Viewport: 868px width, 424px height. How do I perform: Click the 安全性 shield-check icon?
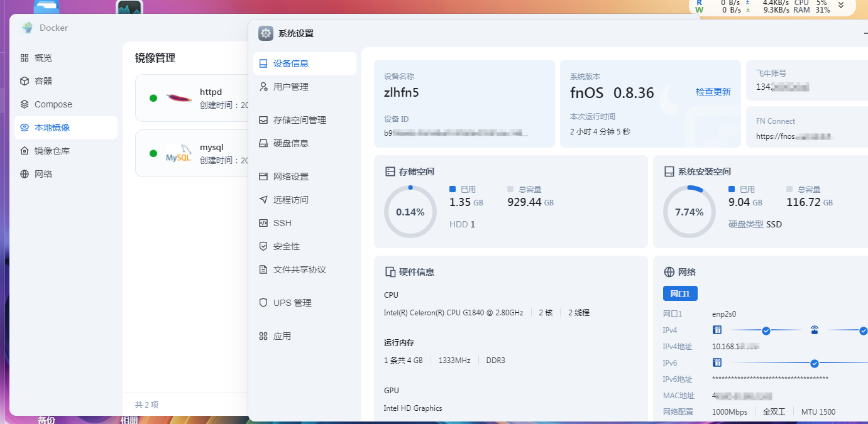point(263,246)
